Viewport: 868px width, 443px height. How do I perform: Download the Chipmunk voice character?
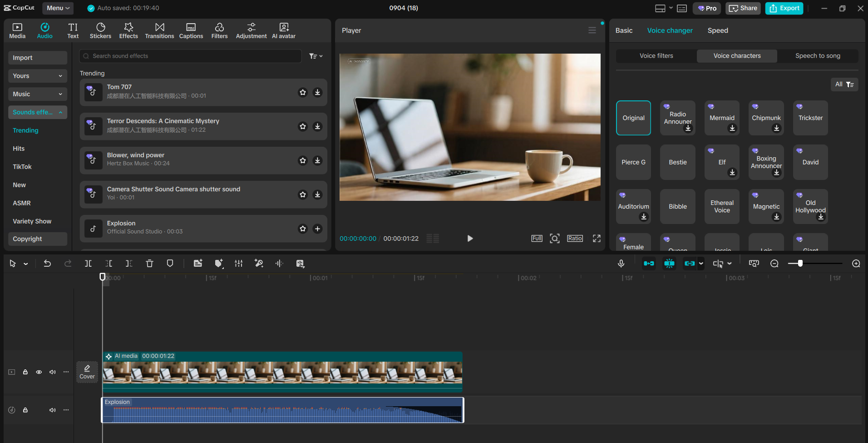pyautogui.click(x=776, y=128)
